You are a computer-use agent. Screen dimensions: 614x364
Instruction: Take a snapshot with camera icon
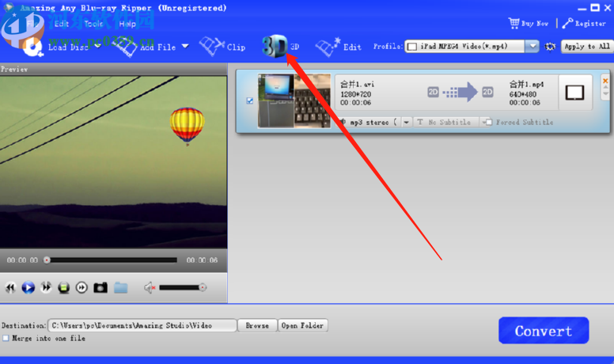[x=100, y=287]
